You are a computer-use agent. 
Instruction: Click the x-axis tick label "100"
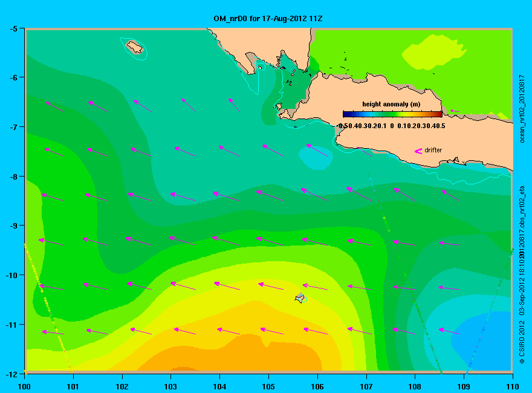(x=24, y=386)
